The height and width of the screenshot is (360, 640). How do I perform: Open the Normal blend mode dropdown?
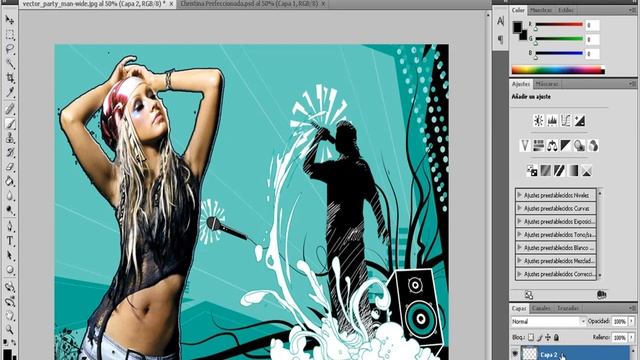point(549,322)
